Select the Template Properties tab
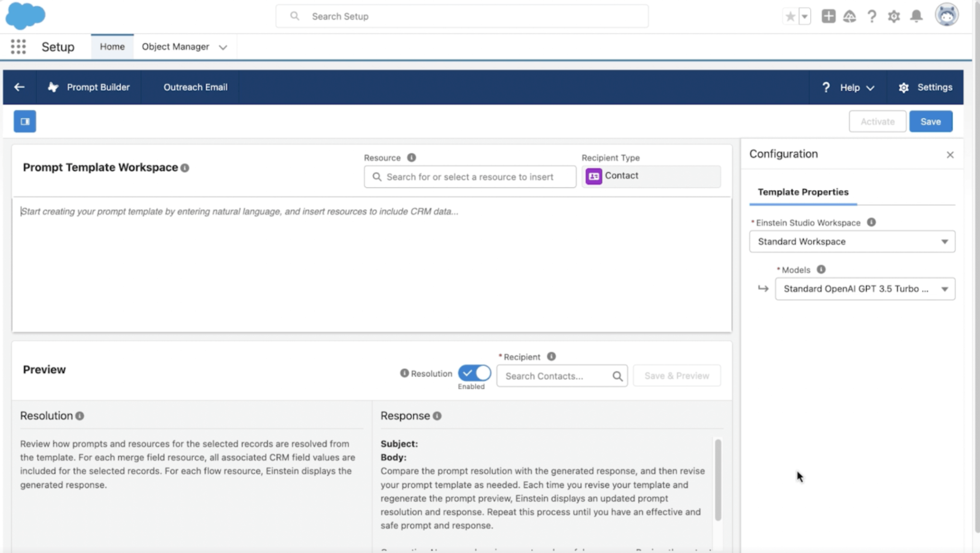 803,192
